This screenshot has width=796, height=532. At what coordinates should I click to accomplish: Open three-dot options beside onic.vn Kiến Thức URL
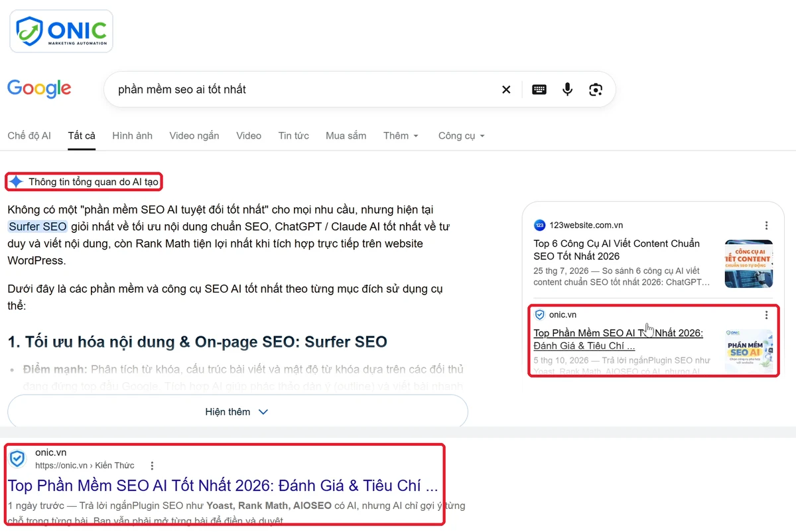(x=152, y=466)
